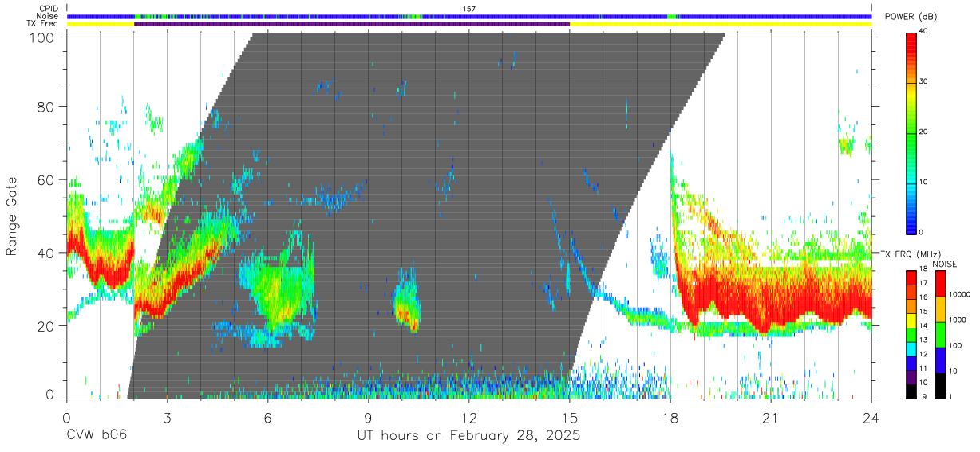Click 'UT hours on February 28, 2025' title
The height and width of the screenshot is (452, 980).
pyautogui.click(x=468, y=437)
